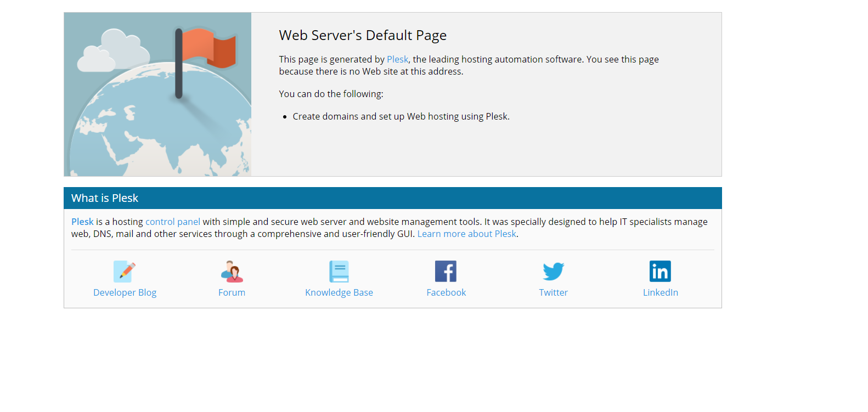
Task: Open the Facebook logo icon
Action: tap(446, 271)
